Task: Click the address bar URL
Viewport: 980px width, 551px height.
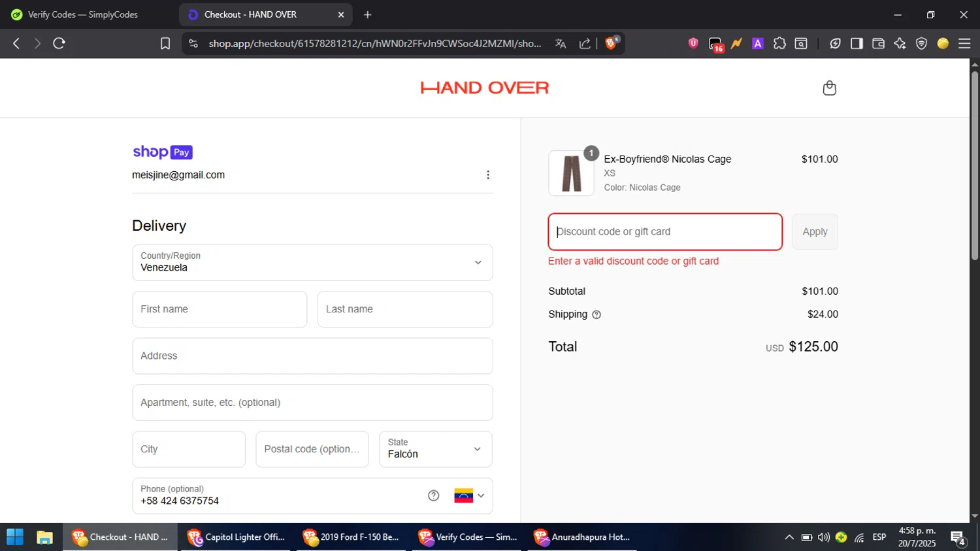Action: 374,43
